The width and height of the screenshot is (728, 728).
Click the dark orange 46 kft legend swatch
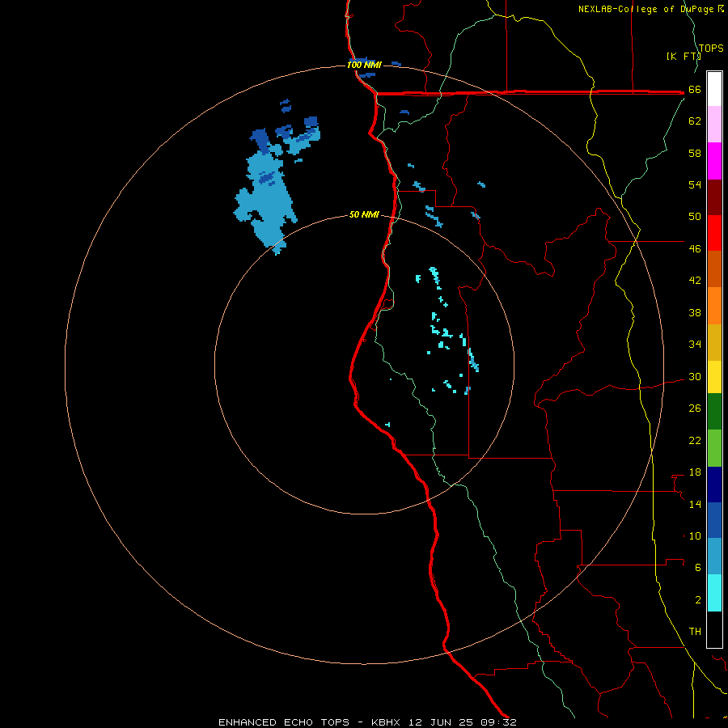click(x=714, y=269)
